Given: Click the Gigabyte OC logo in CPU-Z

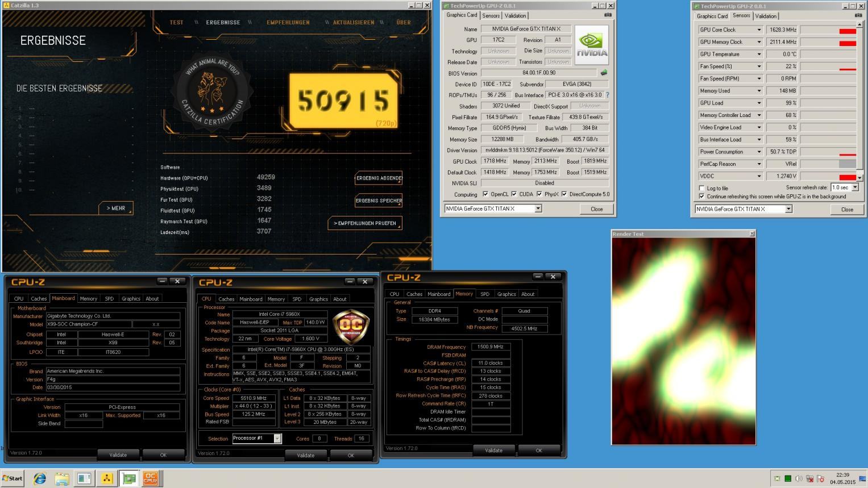Looking at the screenshot, I should pyautogui.click(x=350, y=326).
